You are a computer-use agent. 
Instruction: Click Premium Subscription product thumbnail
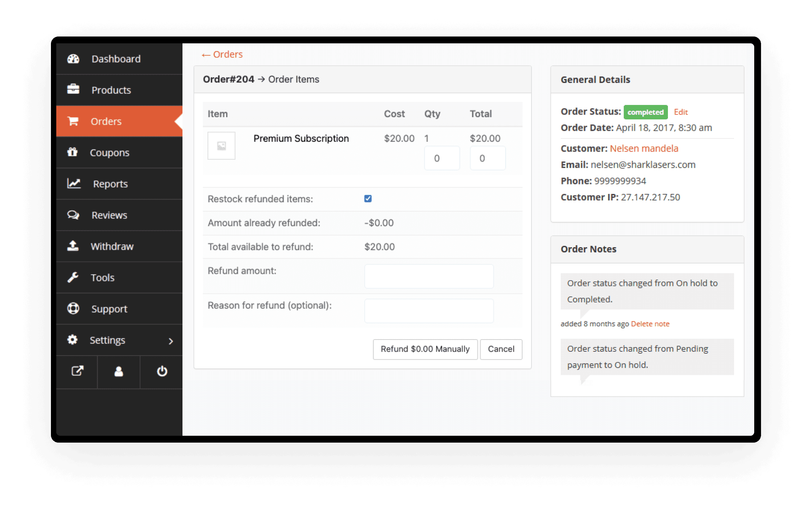[221, 146]
